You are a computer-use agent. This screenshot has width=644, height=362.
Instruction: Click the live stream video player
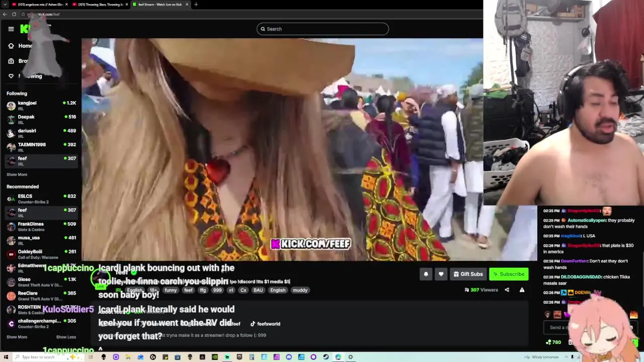coord(309,149)
